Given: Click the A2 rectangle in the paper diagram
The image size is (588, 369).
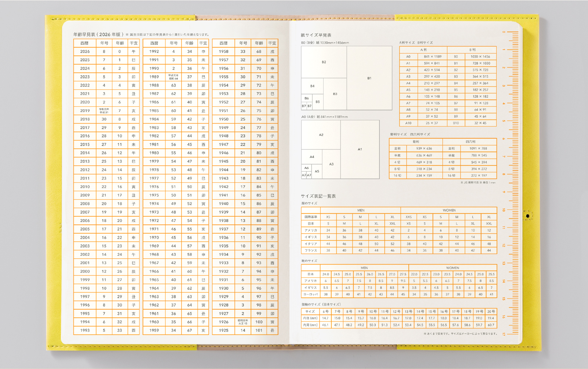Looking at the screenshot, I should tap(321, 135).
